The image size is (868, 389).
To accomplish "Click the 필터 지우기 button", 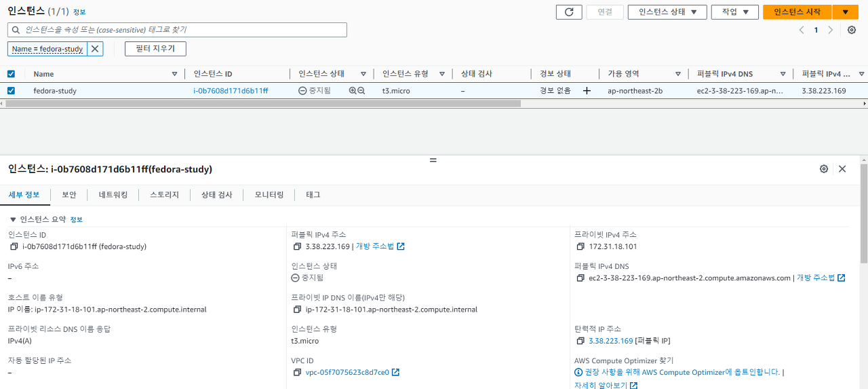I will (x=155, y=49).
